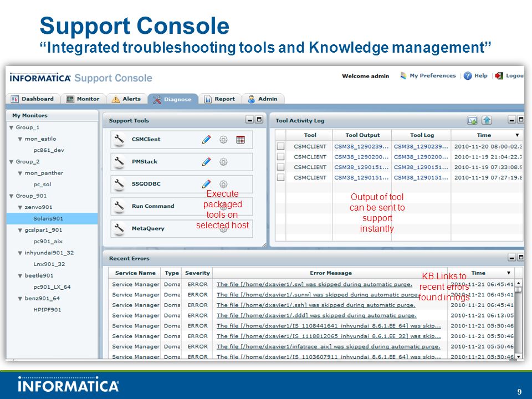Open PMStack gear settings icon

[x=223, y=162]
